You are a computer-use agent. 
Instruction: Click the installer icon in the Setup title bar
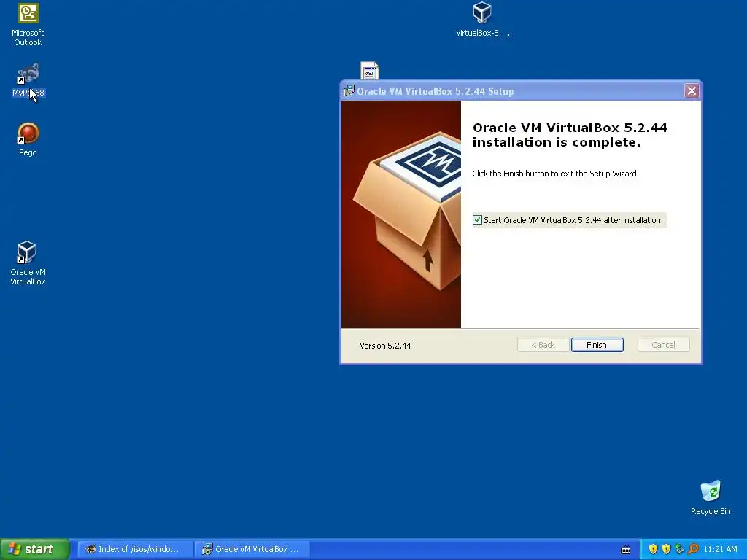pyautogui.click(x=349, y=91)
